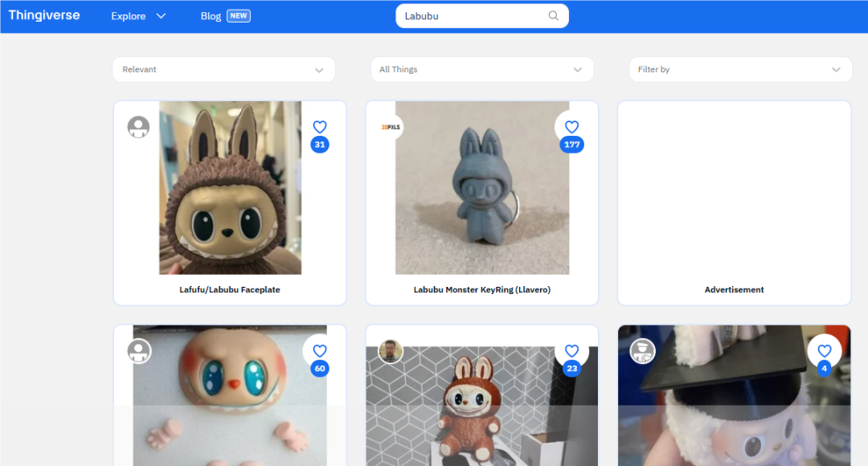Image resolution: width=868 pixels, height=466 pixels.
Task: Open author avatar on 60-likes card
Action: [x=138, y=351]
